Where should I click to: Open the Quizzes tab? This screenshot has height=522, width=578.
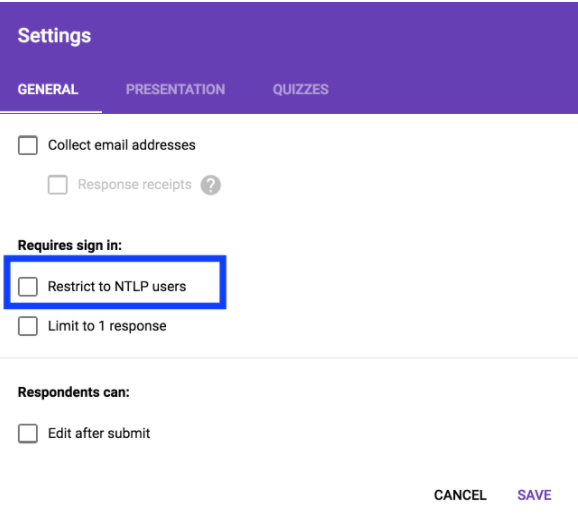coord(300,90)
